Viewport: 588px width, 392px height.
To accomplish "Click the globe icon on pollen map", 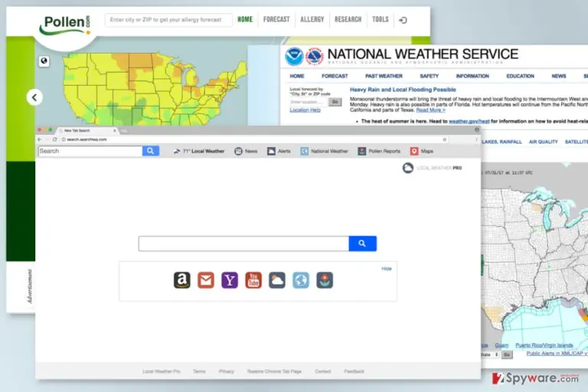I will pos(44,60).
